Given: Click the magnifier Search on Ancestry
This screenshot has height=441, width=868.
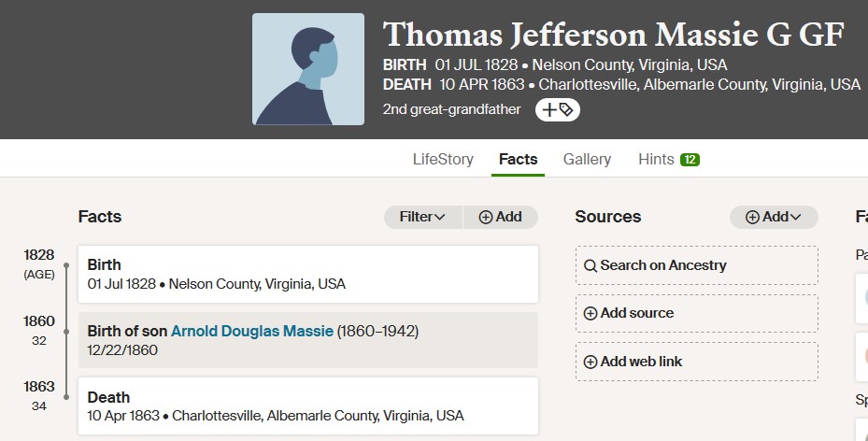Looking at the screenshot, I should (x=591, y=265).
